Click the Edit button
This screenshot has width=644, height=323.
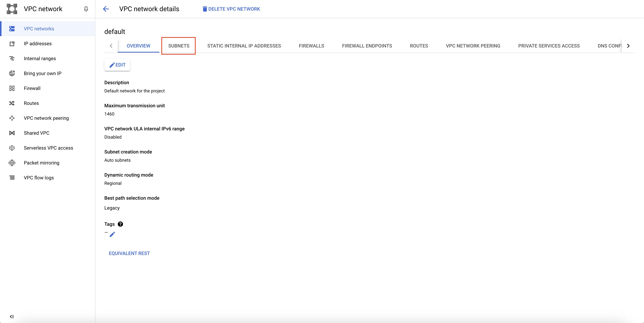pos(117,65)
